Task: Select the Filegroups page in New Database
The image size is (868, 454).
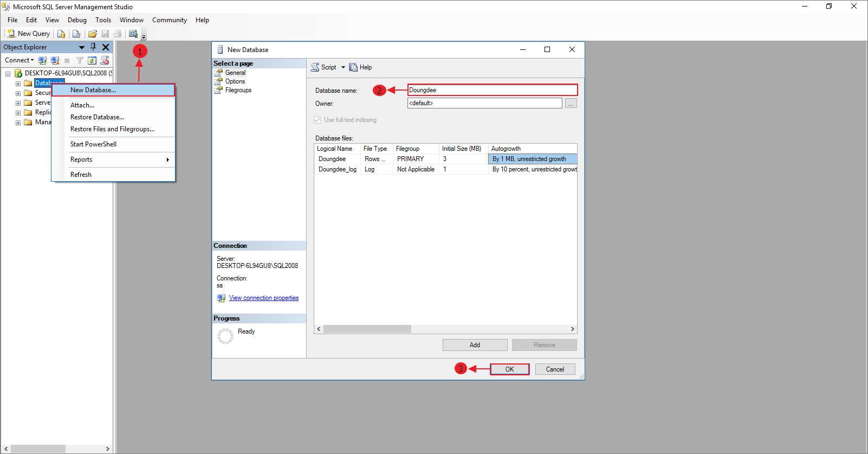Action: [x=238, y=90]
